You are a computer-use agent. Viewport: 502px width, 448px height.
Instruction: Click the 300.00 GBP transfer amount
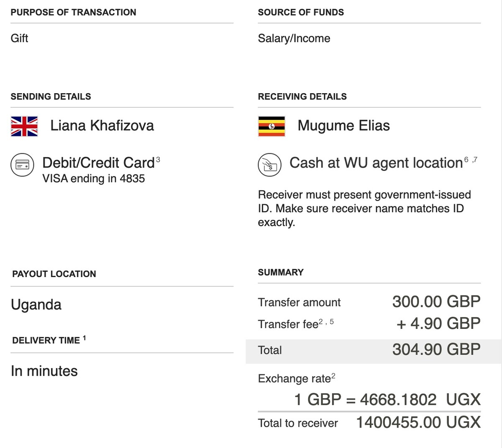point(436,301)
